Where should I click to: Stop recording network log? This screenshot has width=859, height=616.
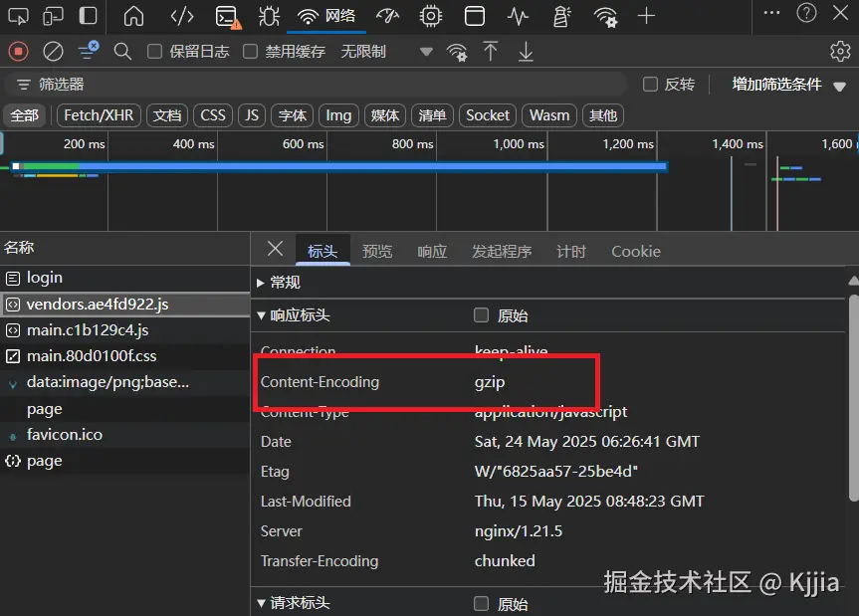[x=18, y=51]
